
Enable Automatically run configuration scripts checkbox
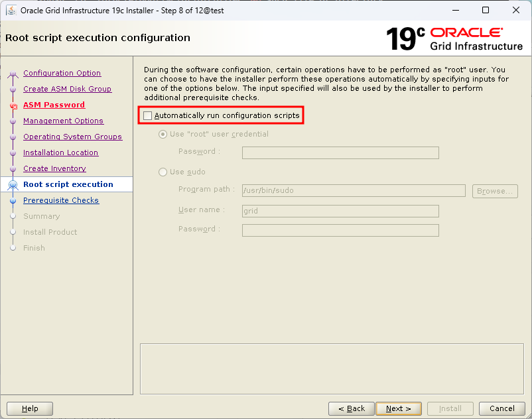(147, 115)
